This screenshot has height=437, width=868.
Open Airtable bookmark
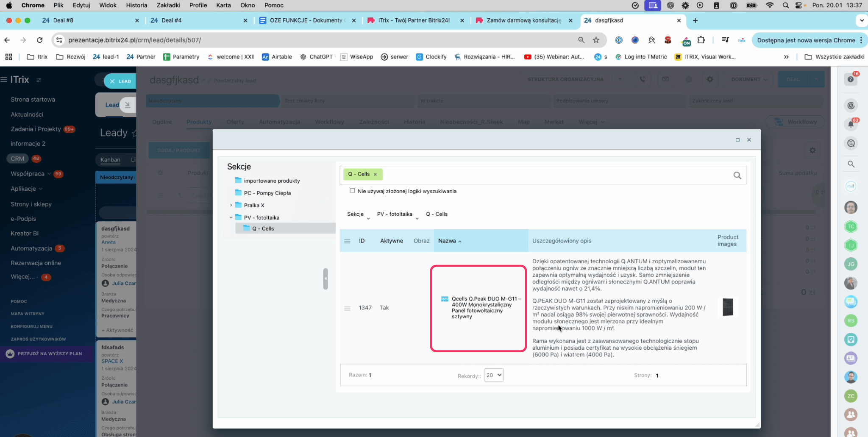[277, 57]
